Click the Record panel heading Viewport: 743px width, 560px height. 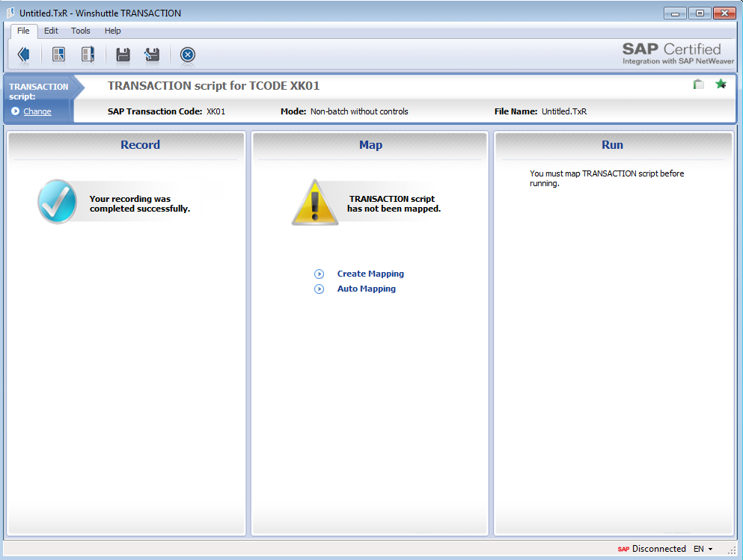click(140, 145)
